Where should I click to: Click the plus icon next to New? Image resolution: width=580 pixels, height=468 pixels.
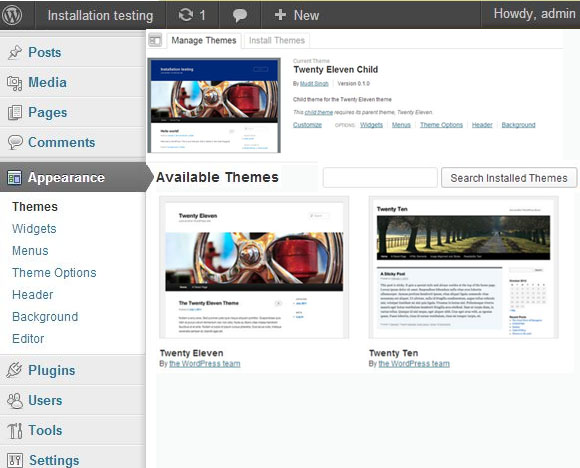pos(280,15)
